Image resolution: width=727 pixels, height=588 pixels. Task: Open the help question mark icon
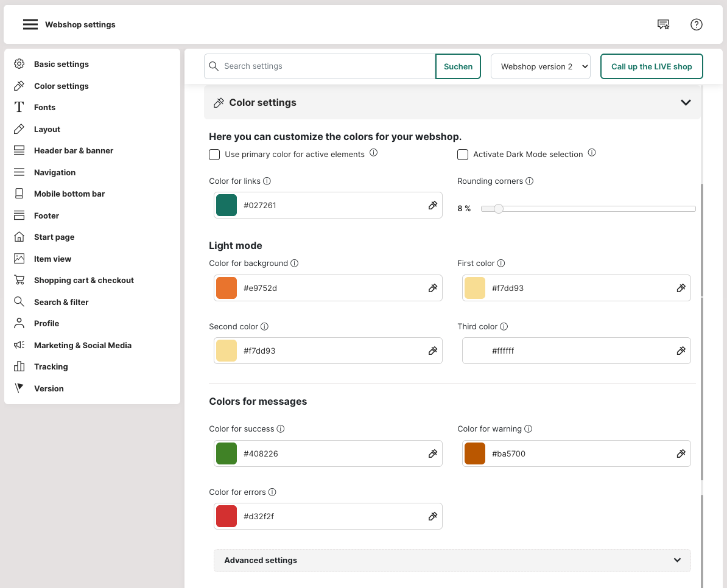[697, 24]
